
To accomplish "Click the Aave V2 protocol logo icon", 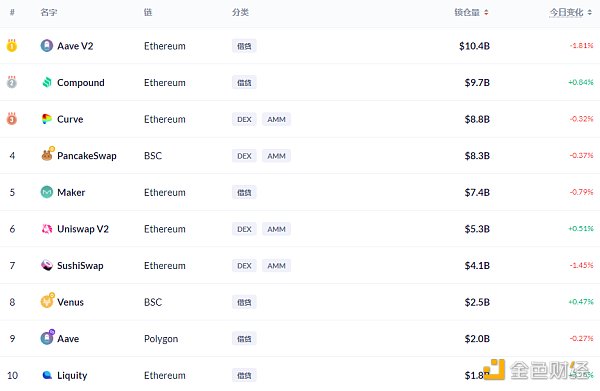I will coord(47,46).
